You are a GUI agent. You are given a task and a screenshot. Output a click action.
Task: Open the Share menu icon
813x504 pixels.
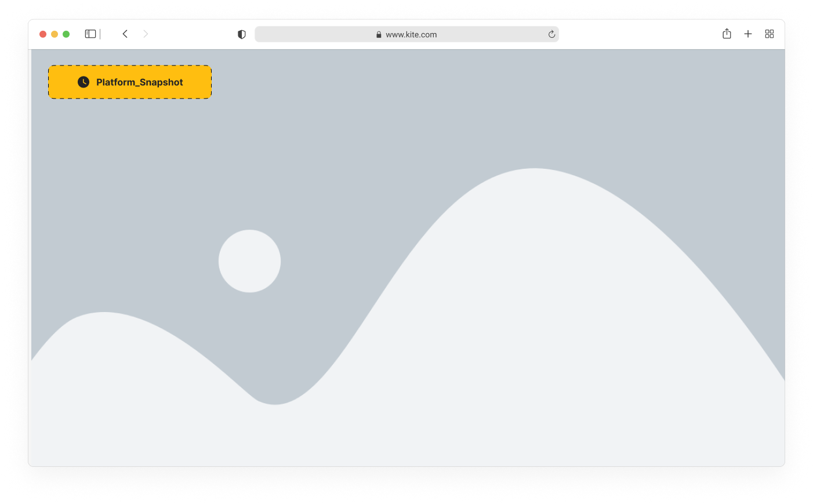pyautogui.click(x=727, y=34)
